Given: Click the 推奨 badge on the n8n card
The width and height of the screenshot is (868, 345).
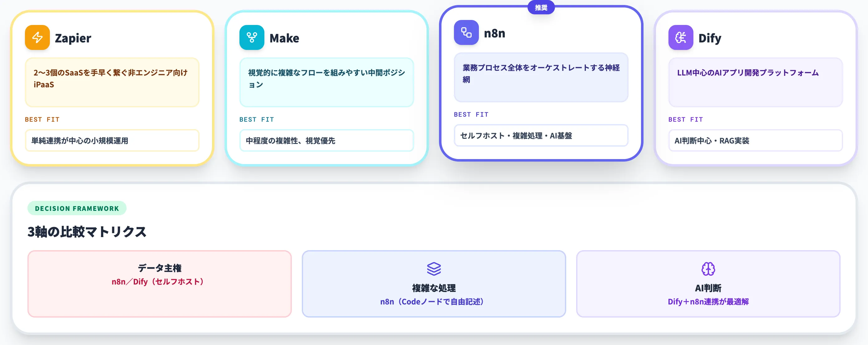Looking at the screenshot, I should click(541, 7).
